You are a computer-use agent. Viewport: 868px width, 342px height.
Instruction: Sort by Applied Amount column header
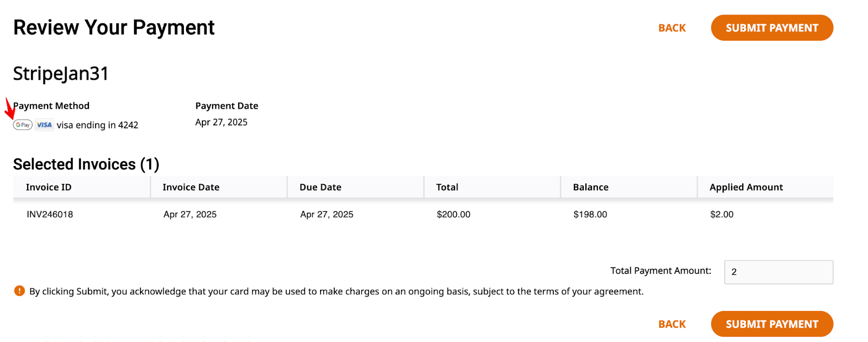click(746, 187)
